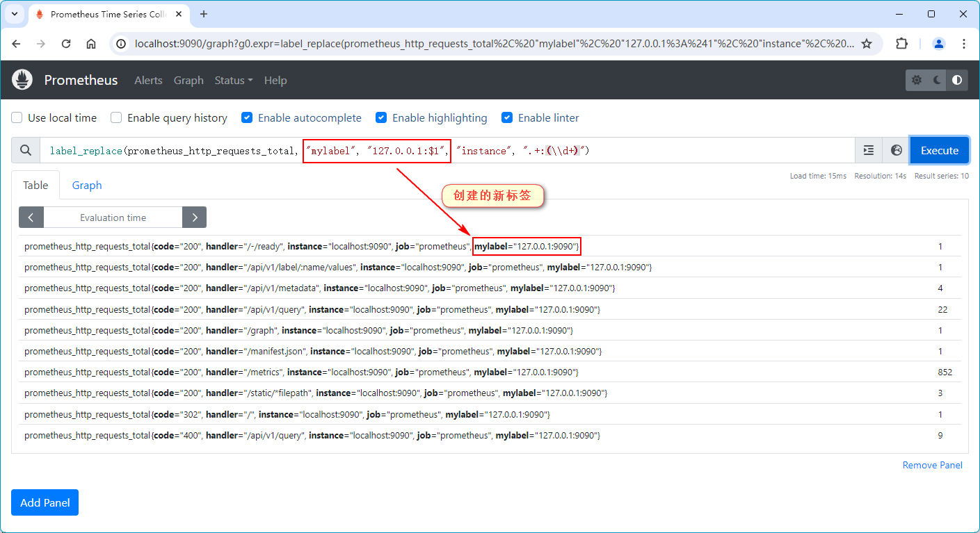Click the Prometheus flame logo icon

22,80
